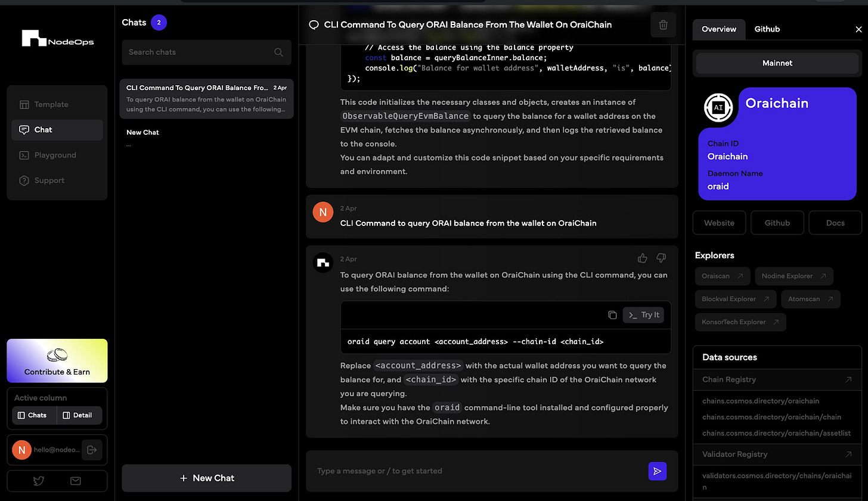Click the chats count badge 2

(159, 23)
